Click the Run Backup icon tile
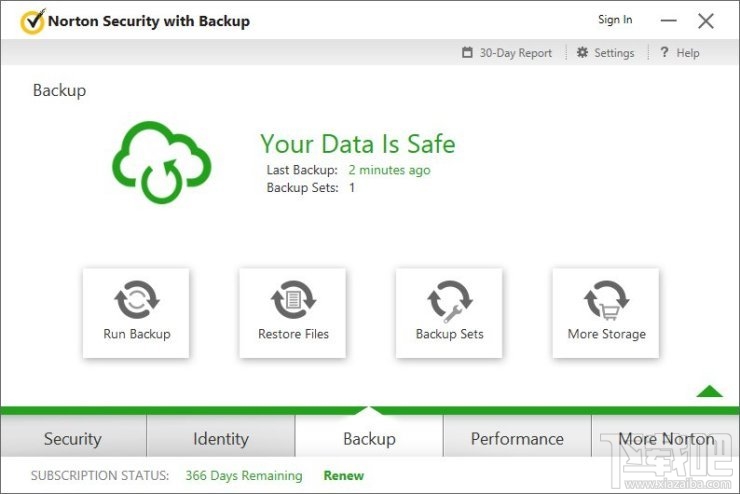 point(136,313)
